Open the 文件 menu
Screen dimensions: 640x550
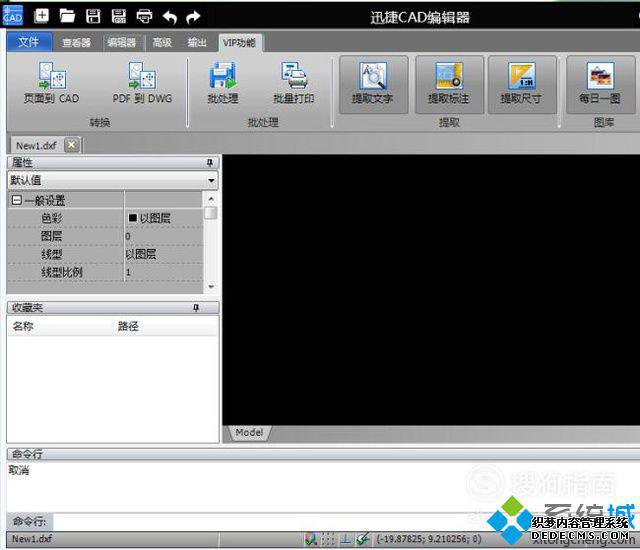tap(29, 42)
